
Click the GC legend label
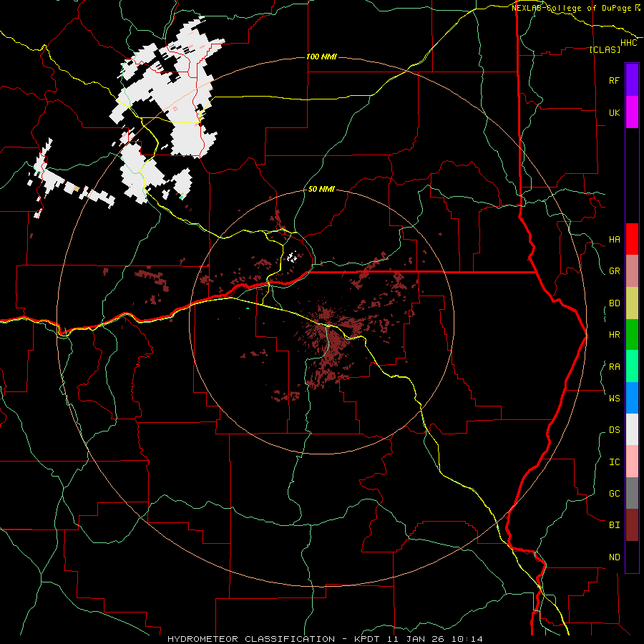614,493
